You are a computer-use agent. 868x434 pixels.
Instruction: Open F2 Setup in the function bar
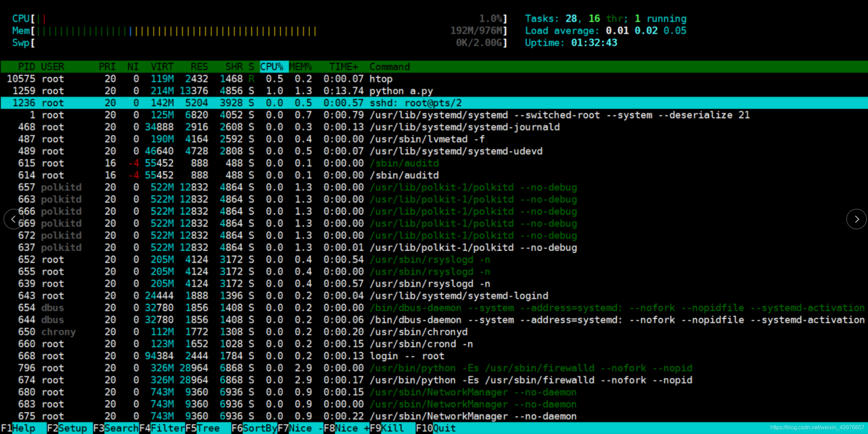(70, 428)
